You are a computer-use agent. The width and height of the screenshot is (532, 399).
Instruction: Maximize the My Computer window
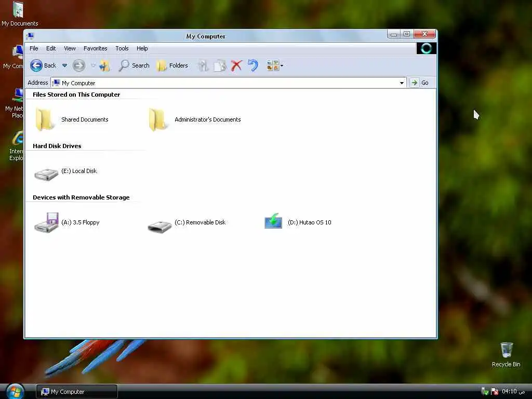coord(407,34)
